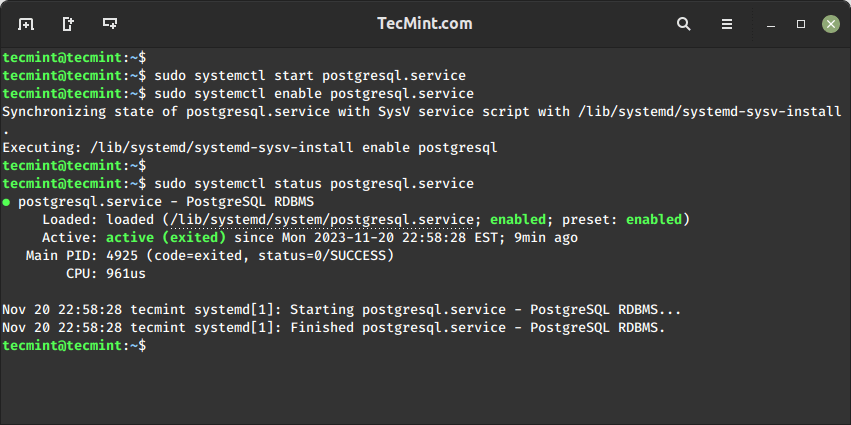Click the tall add-terminal icon in the title bar
Image resolution: width=851 pixels, height=425 pixels.
68,23
